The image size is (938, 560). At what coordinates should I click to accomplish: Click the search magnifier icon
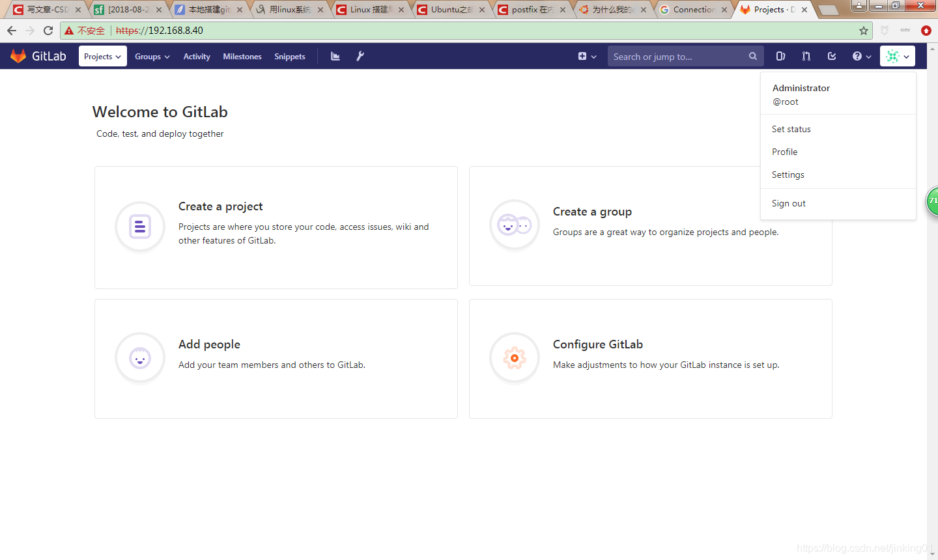753,57
